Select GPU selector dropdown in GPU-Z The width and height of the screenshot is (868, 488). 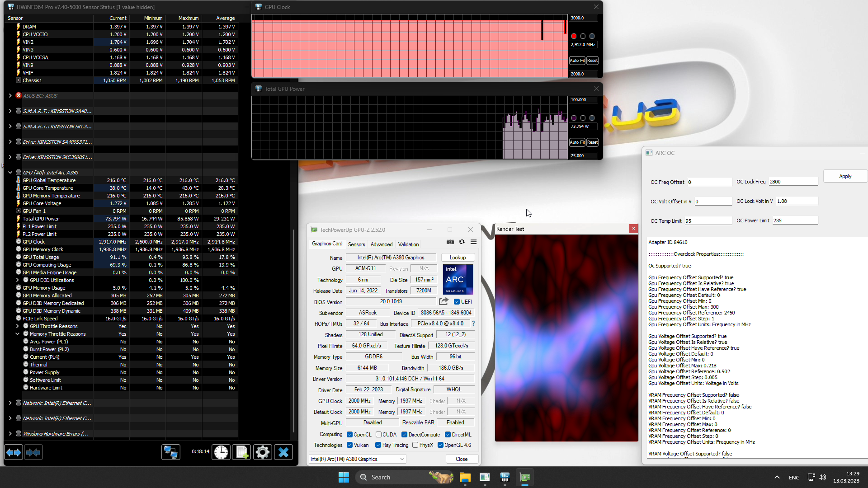click(357, 459)
